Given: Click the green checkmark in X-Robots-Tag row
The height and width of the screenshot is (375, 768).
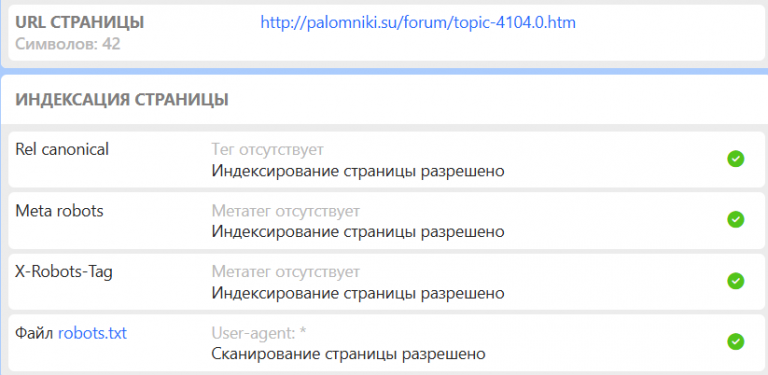Looking at the screenshot, I should (735, 281).
